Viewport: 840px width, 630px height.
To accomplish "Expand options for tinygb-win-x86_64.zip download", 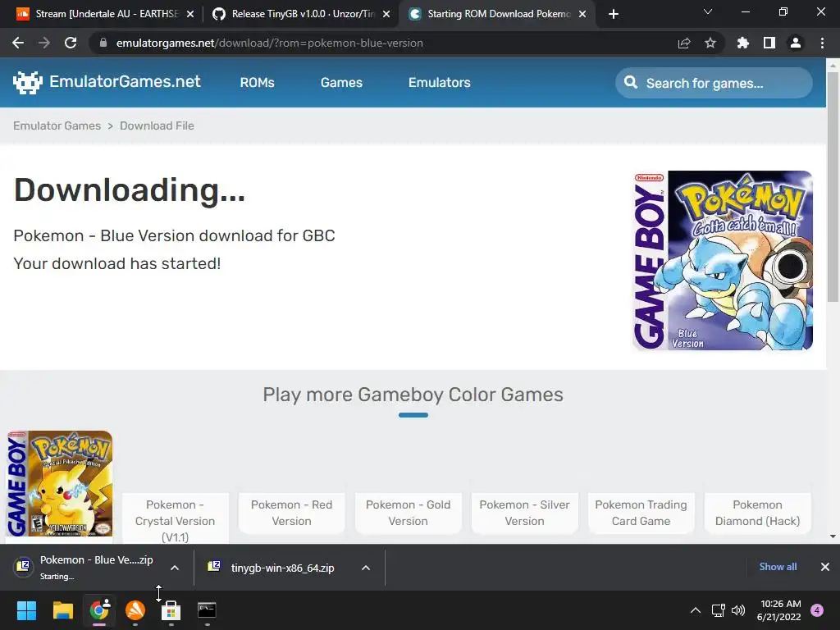I will 366,568.
